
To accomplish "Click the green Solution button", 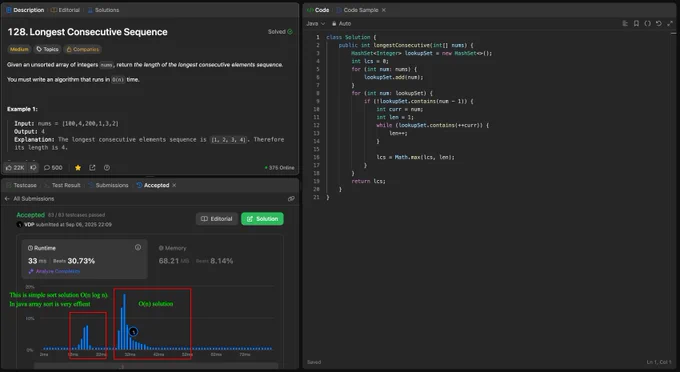I will click(262, 219).
